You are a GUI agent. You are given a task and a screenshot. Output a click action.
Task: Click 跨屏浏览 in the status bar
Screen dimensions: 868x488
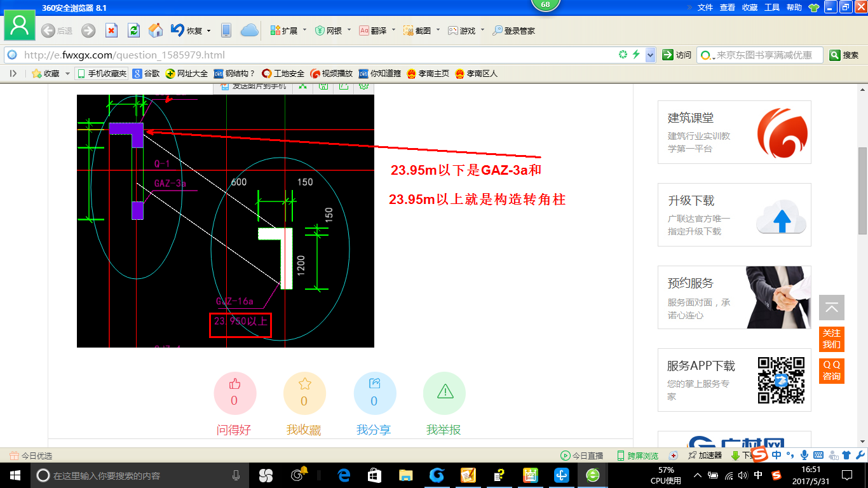[x=637, y=456]
